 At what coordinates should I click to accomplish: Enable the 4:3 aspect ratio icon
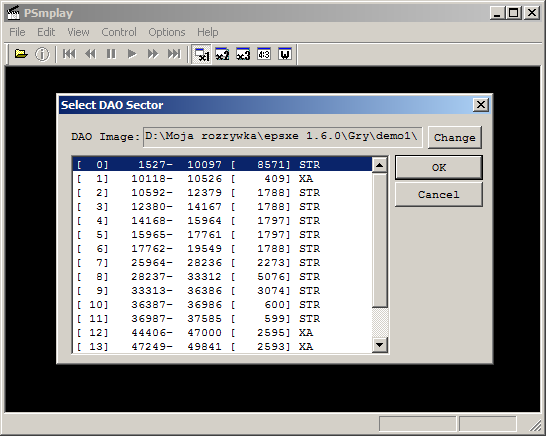tap(264, 54)
